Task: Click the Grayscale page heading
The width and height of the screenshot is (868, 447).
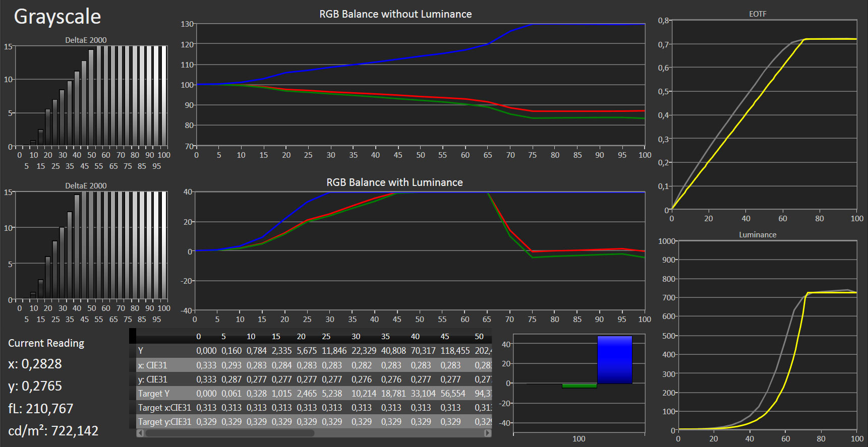Action: 57,17
